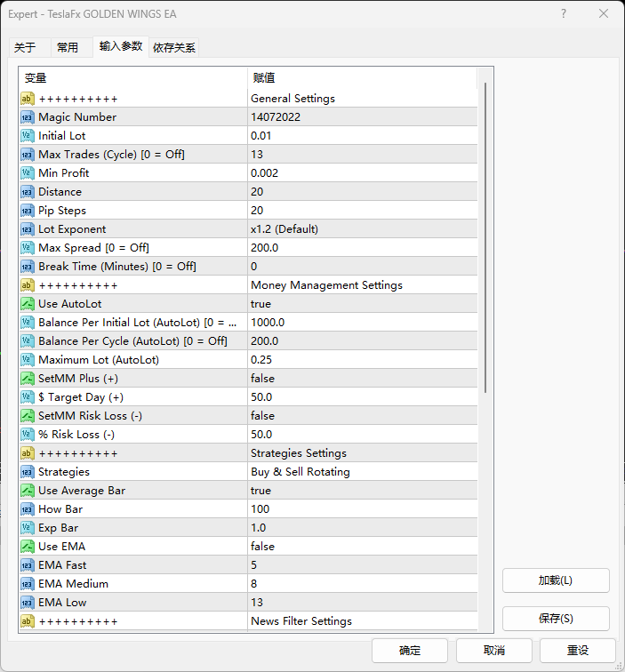Click the icon beside EMA Fast
This screenshot has width=625, height=672.
coord(27,565)
